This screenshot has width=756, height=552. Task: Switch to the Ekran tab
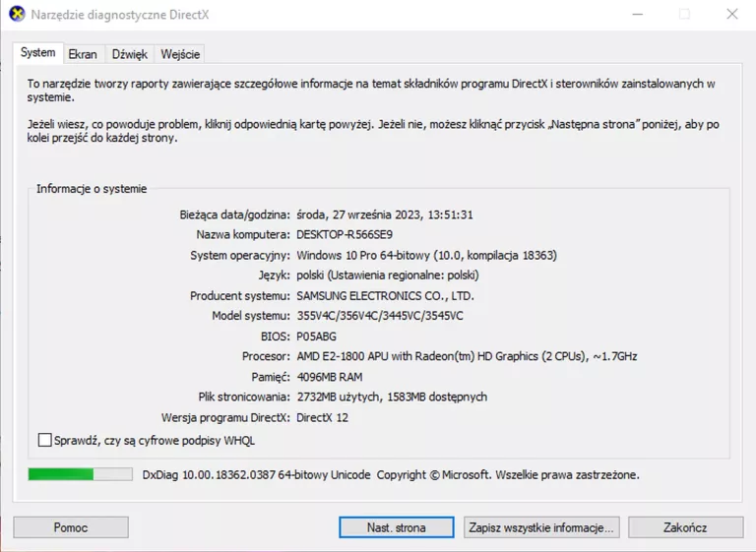click(x=83, y=54)
